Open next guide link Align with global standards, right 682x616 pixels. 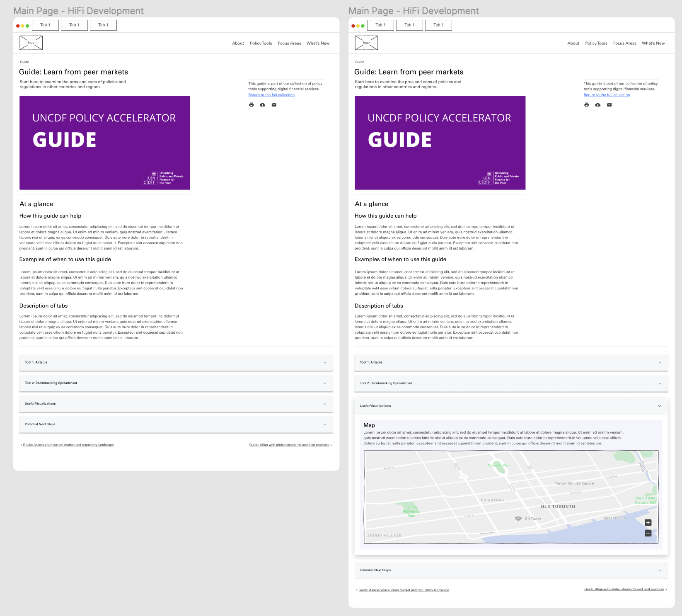(624, 589)
